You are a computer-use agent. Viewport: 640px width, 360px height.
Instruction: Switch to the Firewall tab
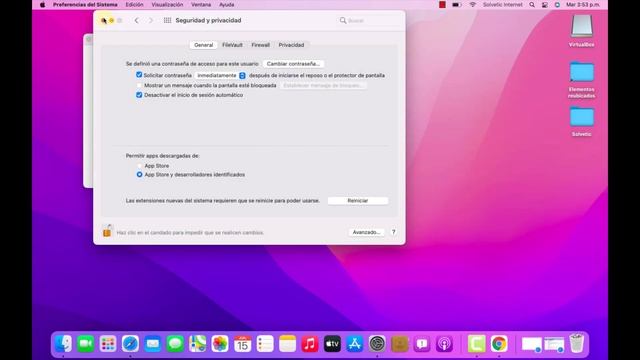tap(260, 45)
